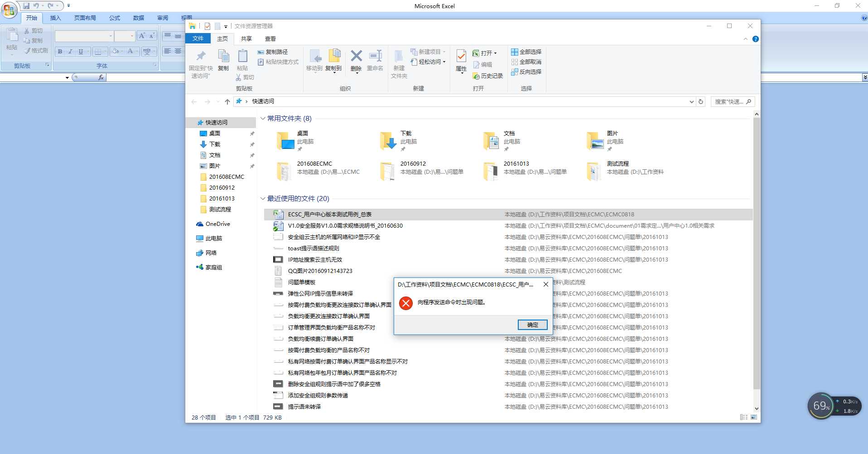
Task: Click the Properties icon
Action: pos(461,56)
